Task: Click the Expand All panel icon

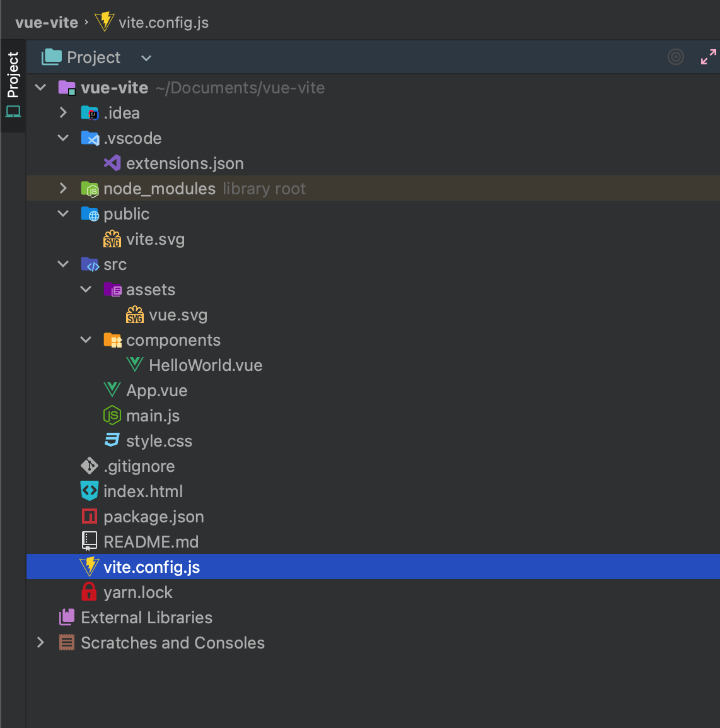Action: [709, 57]
